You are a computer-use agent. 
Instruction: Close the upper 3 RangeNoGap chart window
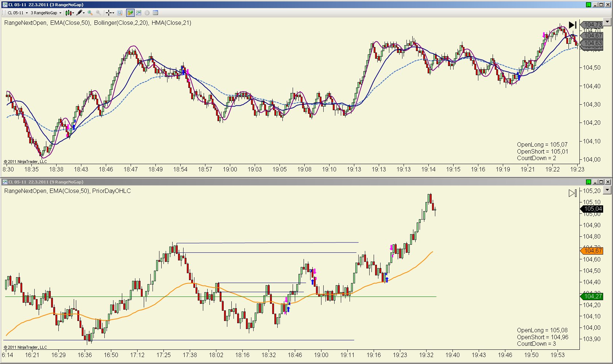608,5
